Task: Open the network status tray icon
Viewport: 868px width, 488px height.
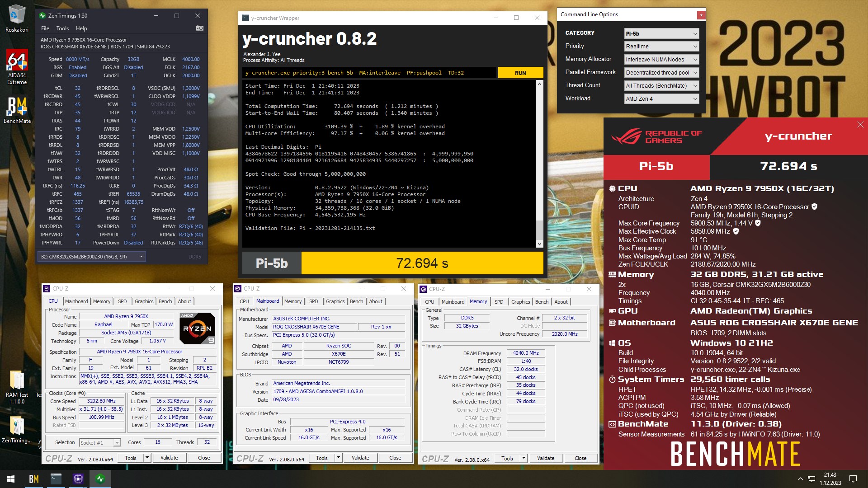Action: (x=811, y=479)
